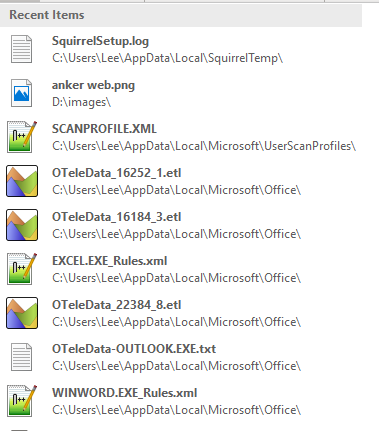Open WINWORD.EXE_Rules.xml file name

[125, 393]
